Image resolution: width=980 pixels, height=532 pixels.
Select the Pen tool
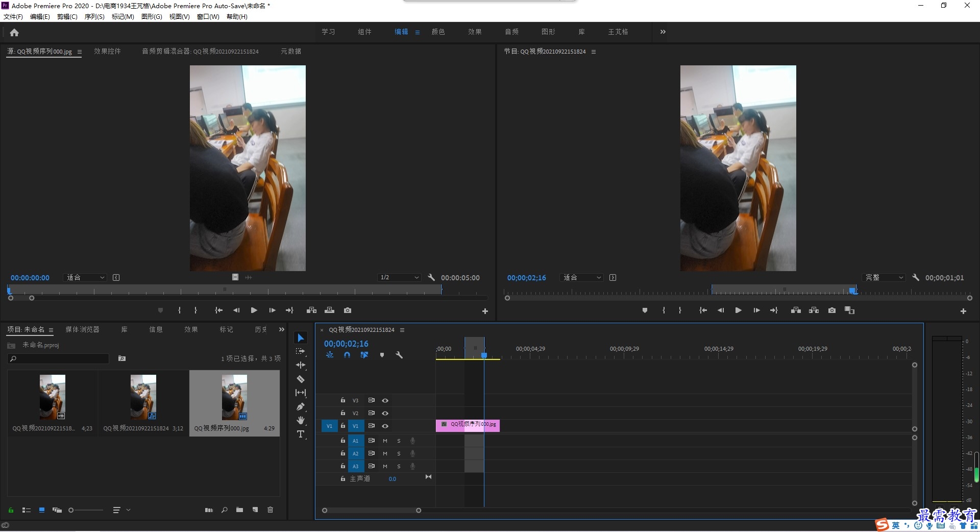coord(301,406)
